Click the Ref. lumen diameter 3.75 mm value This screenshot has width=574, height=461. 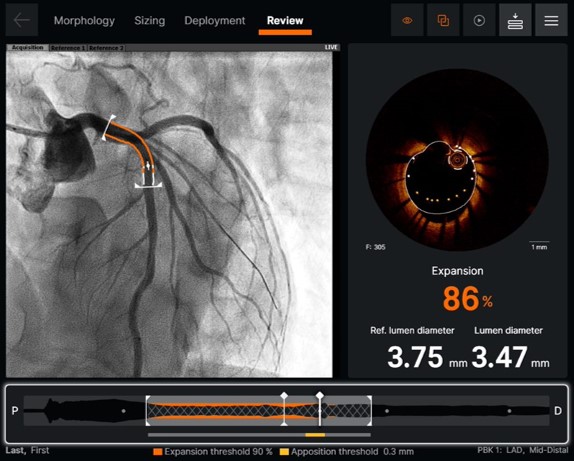click(x=427, y=357)
